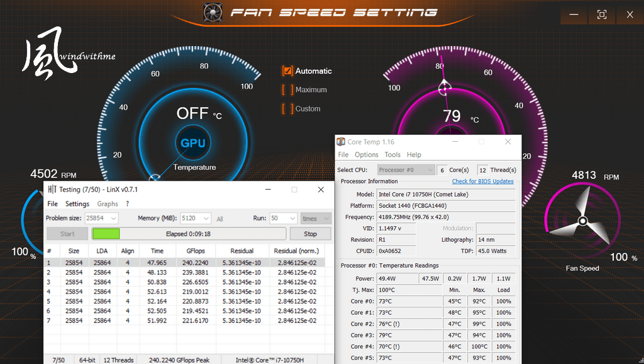
Task: Open the Memory (MiB) dropdown in LinX
Action: [x=196, y=218]
